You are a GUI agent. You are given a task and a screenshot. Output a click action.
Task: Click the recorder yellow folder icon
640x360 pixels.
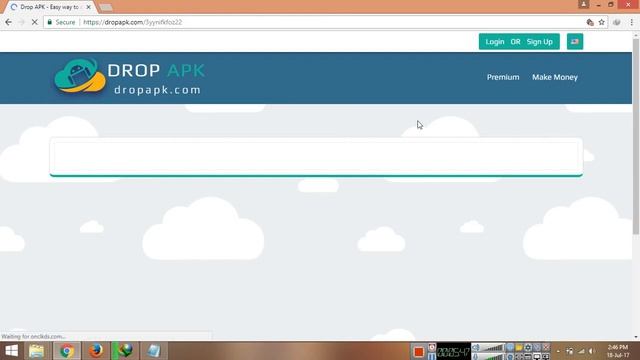pyautogui.click(x=519, y=348)
